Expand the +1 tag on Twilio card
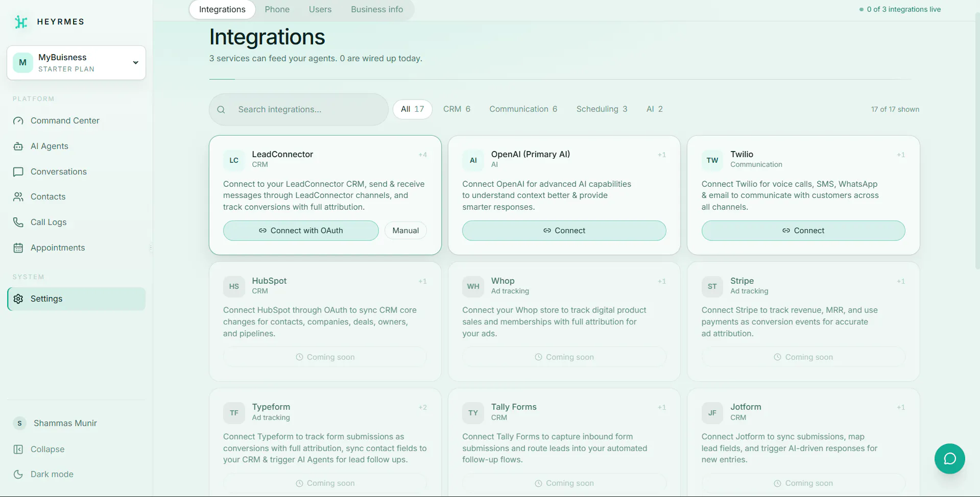 coord(901,155)
